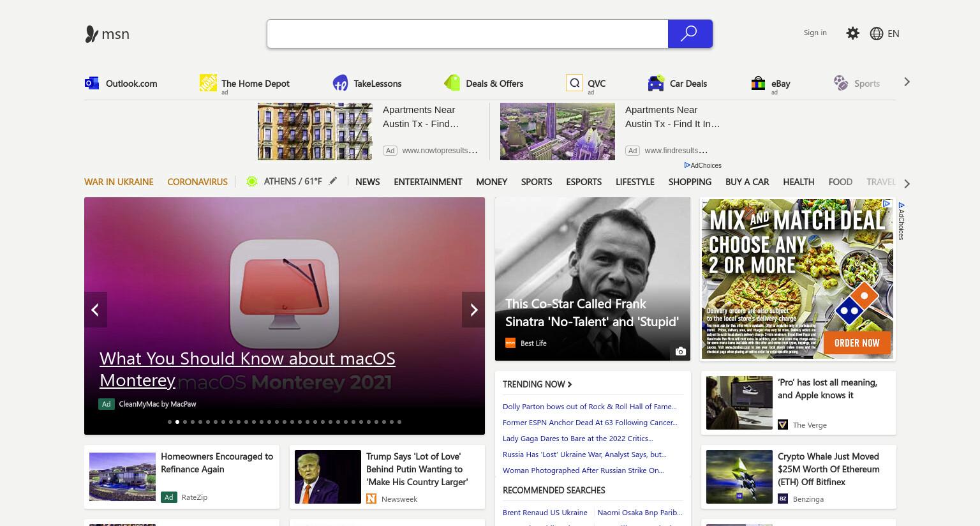This screenshot has width=980, height=526.
Task: Open the Buy a Car tab
Action: (747, 182)
